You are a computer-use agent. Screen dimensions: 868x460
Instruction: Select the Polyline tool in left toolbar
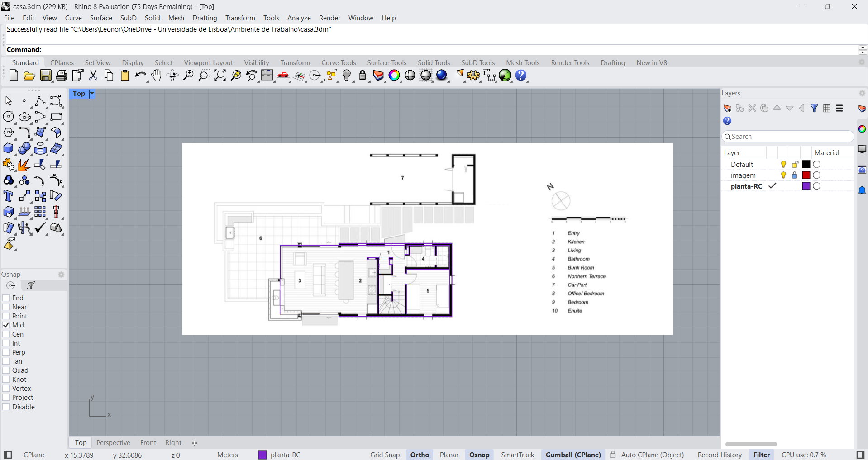click(x=40, y=101)
